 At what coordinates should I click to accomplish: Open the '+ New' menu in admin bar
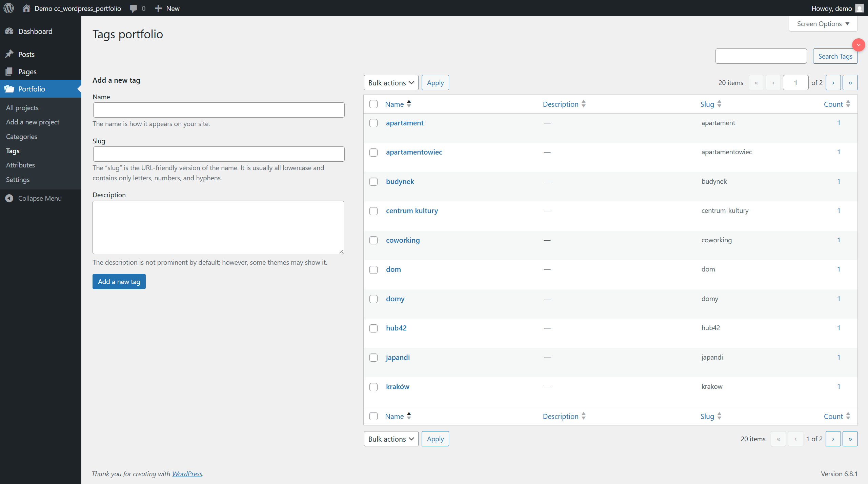166,8
